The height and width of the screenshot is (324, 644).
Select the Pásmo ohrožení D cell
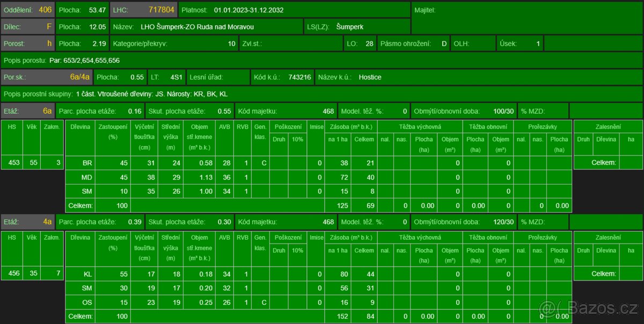(413, 43)
